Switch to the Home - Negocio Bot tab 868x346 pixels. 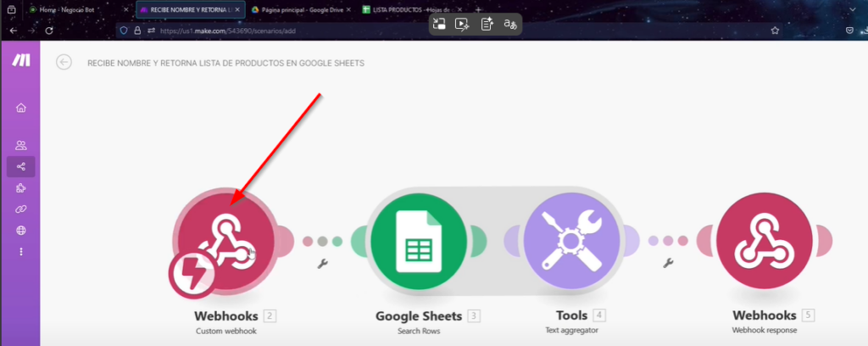[77, 9]
